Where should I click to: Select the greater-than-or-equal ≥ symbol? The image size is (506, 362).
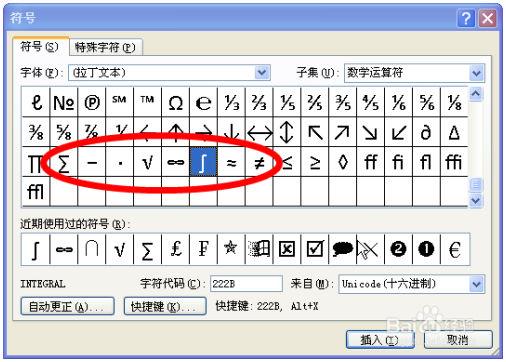pyautogui.click(x=315, y=162)
